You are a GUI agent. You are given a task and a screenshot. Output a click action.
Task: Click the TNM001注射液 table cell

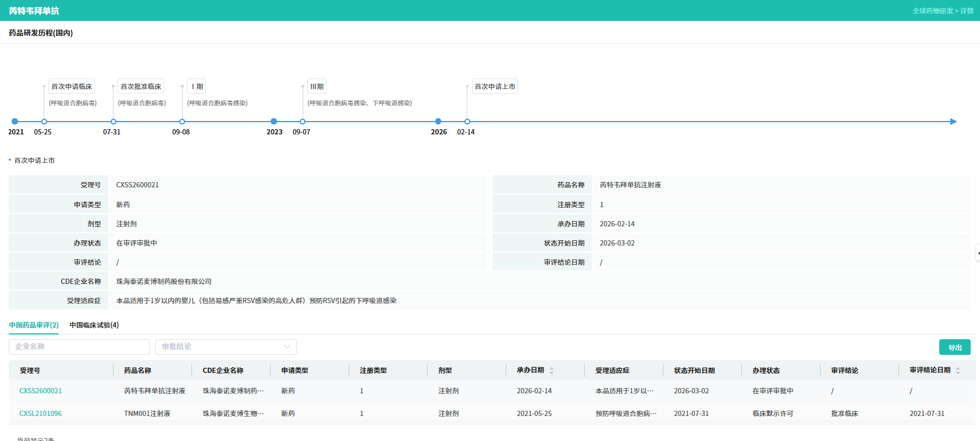pyautogui.click(x=147, y=414)
